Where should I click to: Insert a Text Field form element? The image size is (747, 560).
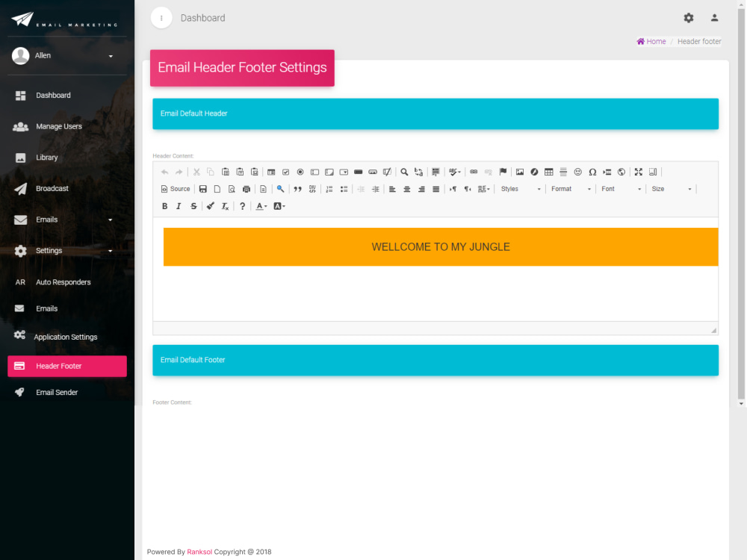click(315, 172)
